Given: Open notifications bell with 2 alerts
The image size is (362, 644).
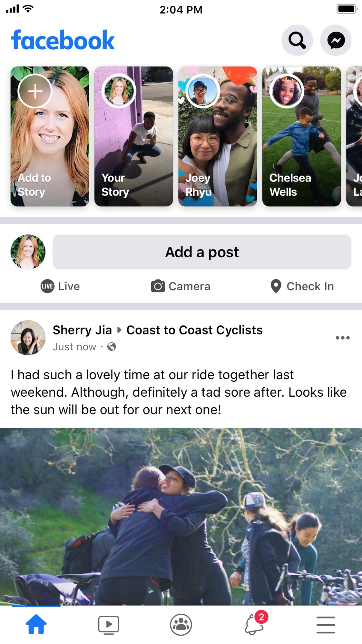Looking at the screenshot, I should point(254,625).
